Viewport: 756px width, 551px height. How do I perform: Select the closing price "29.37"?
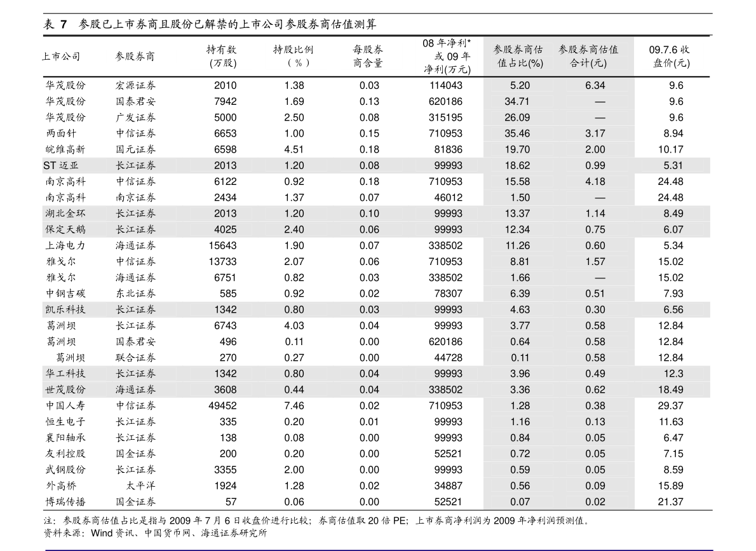click(671, 405)
